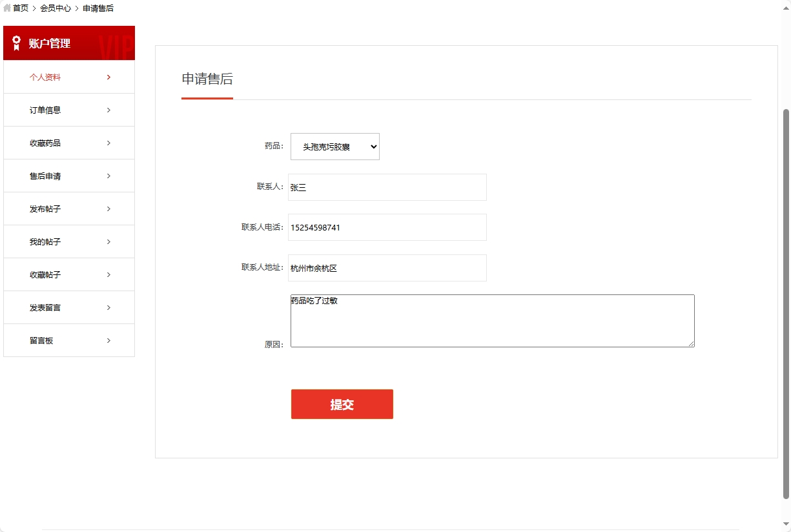791x532 pixels.
Task: Click the 联系人 name input field
Action: tap(387, 187)
